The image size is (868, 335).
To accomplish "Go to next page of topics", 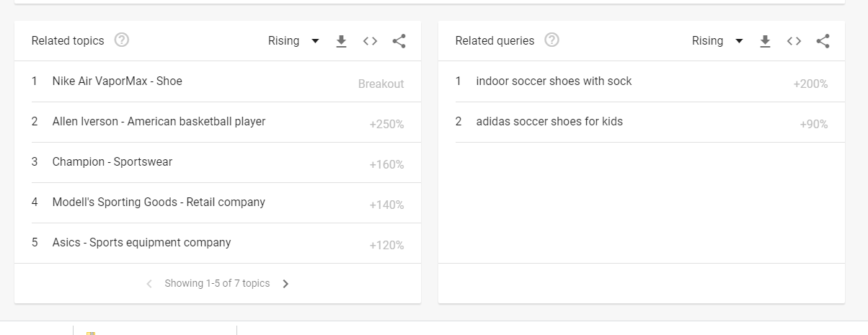I will click(x=285, y=284).
